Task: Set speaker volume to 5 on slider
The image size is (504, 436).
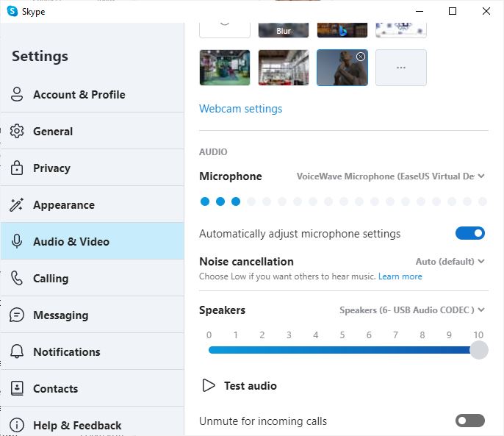Action: tap(342, 350)
